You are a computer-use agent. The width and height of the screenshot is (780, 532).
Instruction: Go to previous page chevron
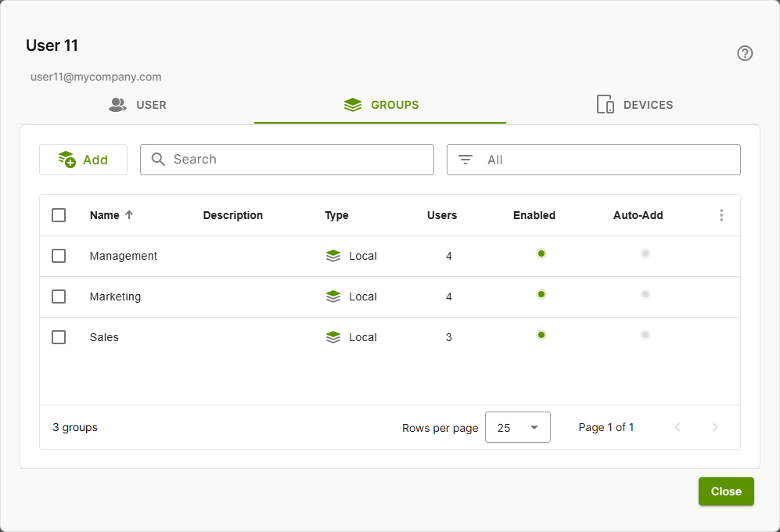point(677,427)
